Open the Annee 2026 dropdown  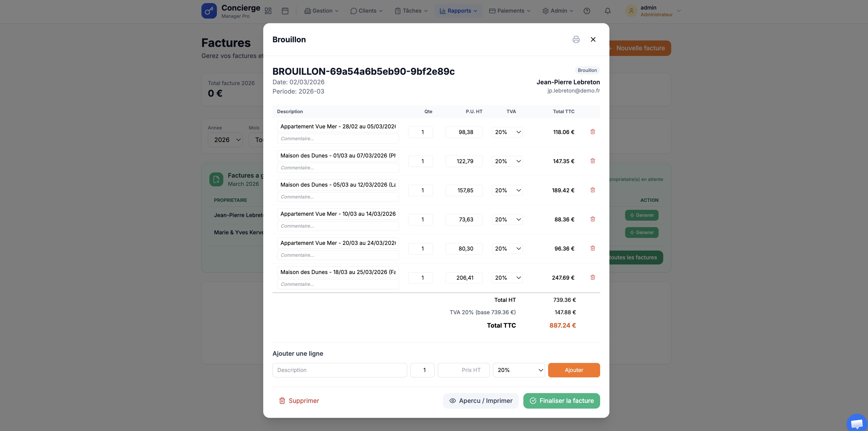[x=225, y=140]
